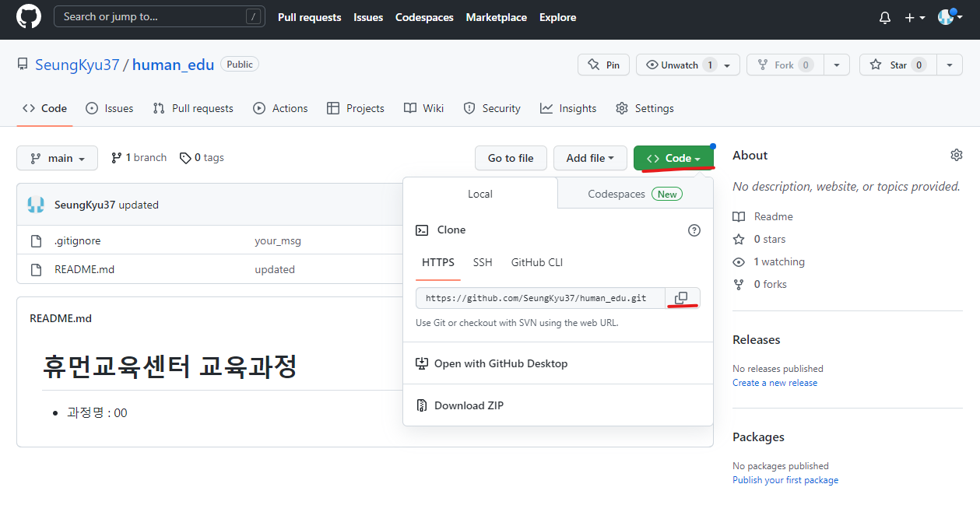Open the Add file dropdown
This screenshot has height=512, width=980.
(590, 158)
